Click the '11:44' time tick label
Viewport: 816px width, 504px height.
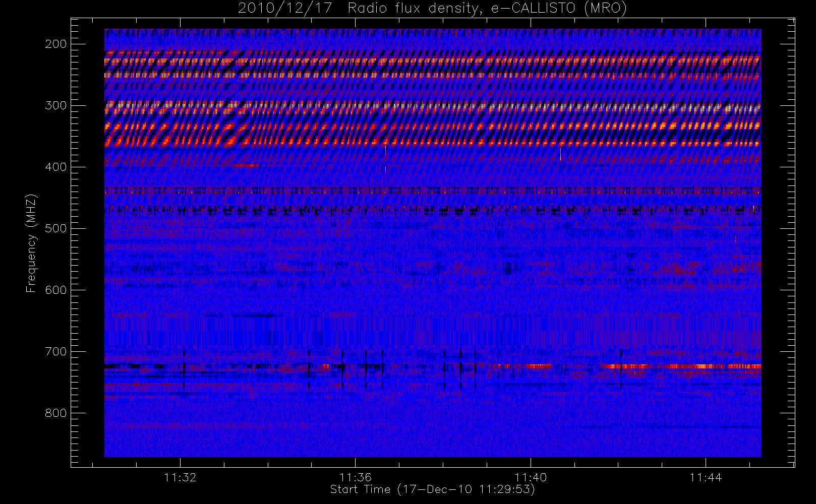(706, 477)
